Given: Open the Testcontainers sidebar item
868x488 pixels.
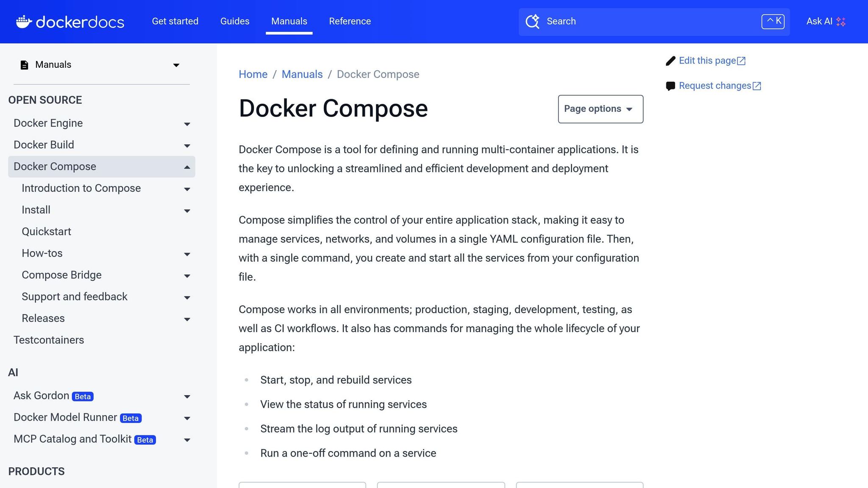Looking at the screenshot, I should (x=49, y=340).
